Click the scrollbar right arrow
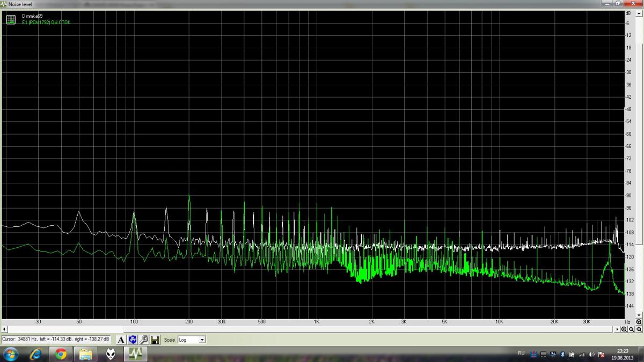The height and width of the screenshot is (362, 644). (617, 329)
